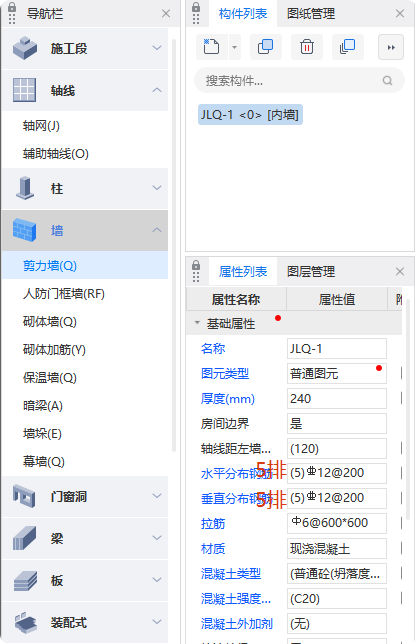Select 轴网(J) in navigation
The width and height of the screenshot is (417, 644).
85,126
